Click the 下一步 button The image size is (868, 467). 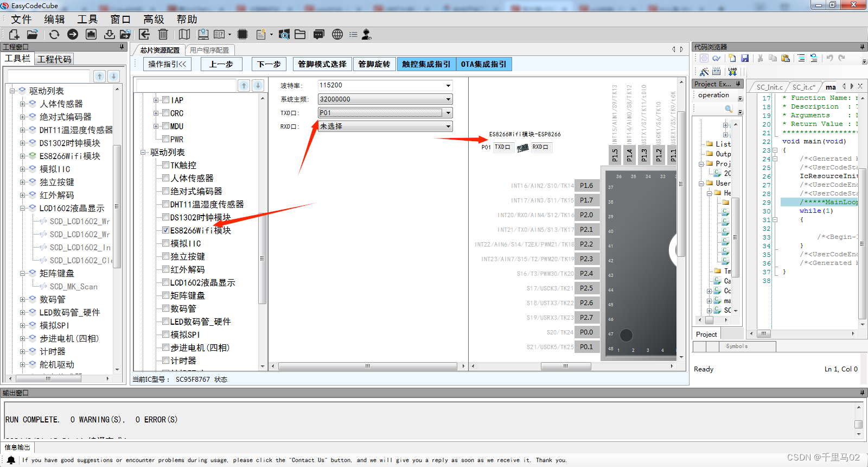point(269,64)
